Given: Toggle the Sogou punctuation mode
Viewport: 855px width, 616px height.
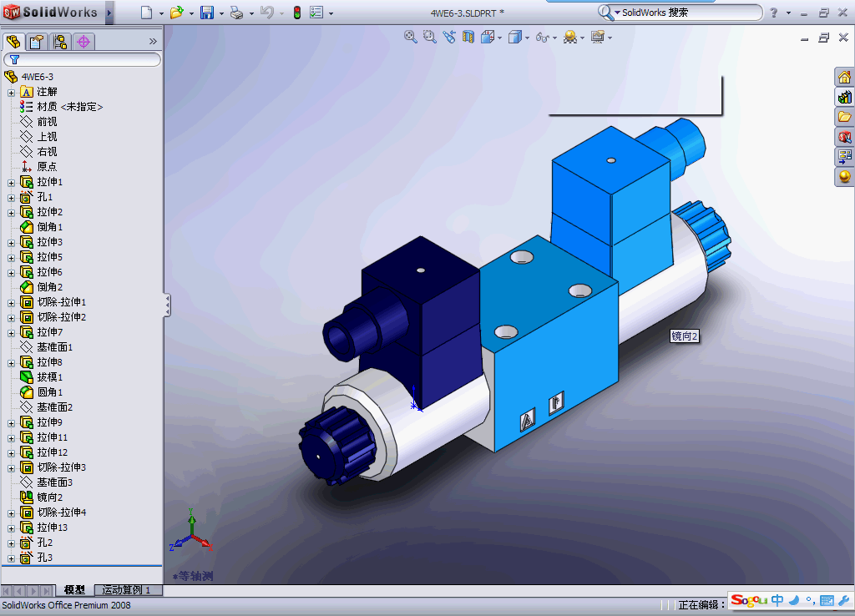Looking at the screenshot, I should (811, 601).
